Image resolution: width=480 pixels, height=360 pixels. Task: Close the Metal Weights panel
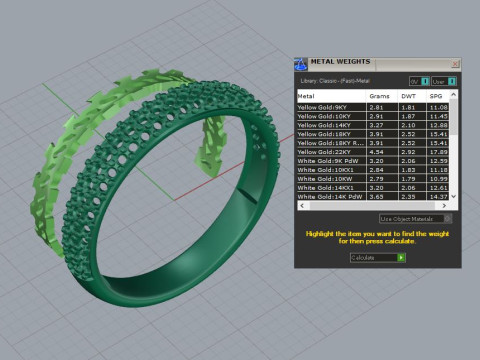tap(455, 64)
